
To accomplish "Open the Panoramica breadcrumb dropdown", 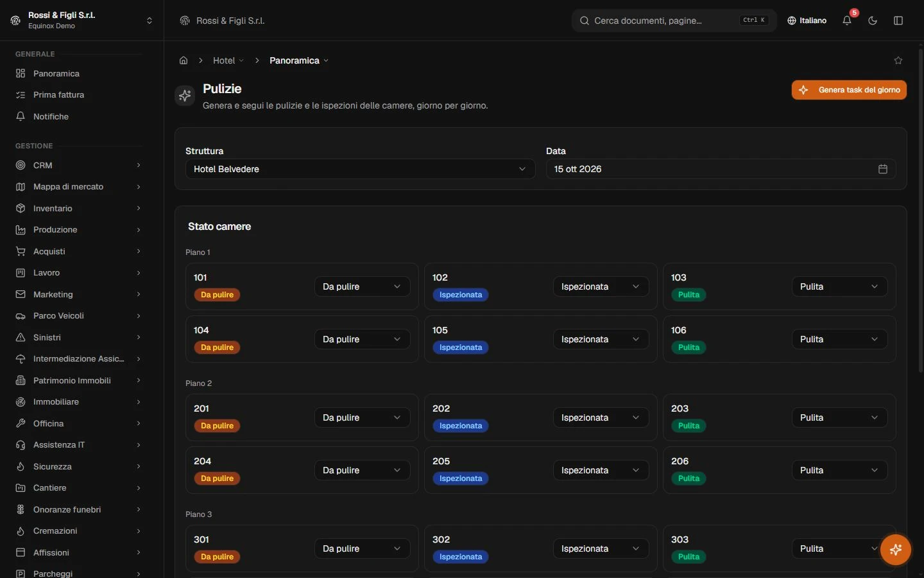I will pyautogui.click(x=299, y=60).
